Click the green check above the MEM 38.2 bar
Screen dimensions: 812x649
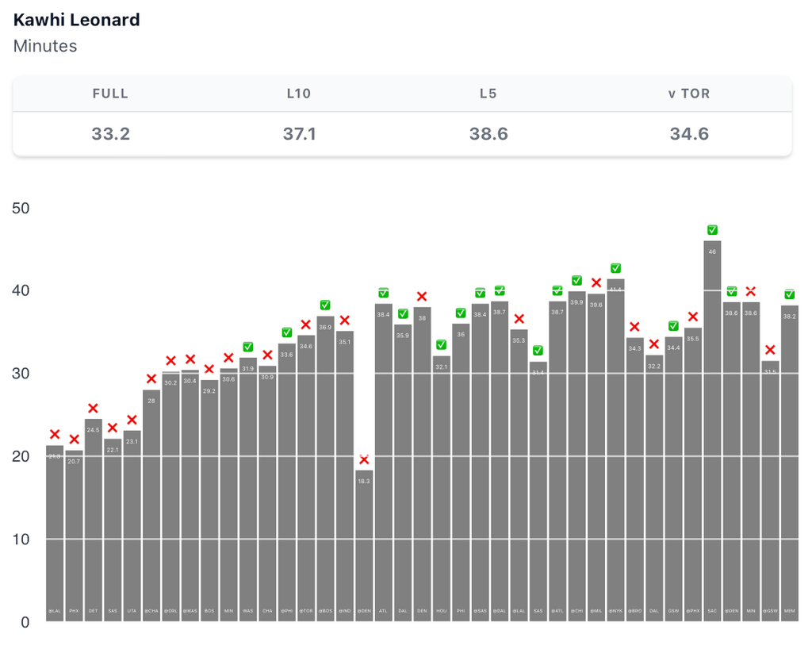790,294
